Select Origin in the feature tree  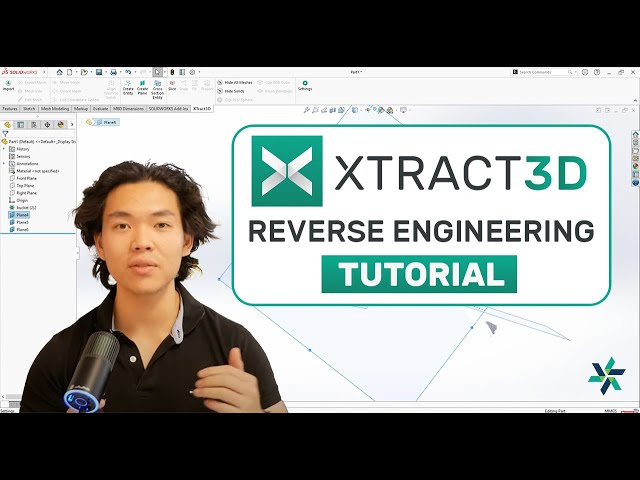coord(18,200)
